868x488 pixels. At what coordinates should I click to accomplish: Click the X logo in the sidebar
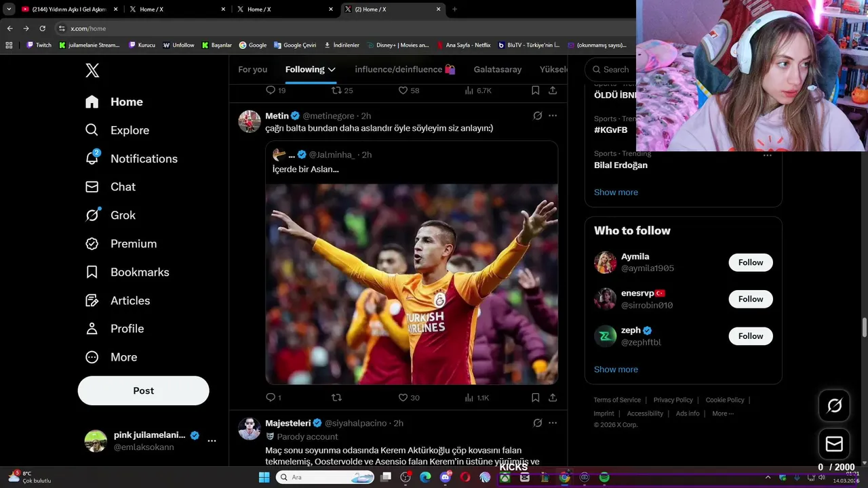coord(92,70)
